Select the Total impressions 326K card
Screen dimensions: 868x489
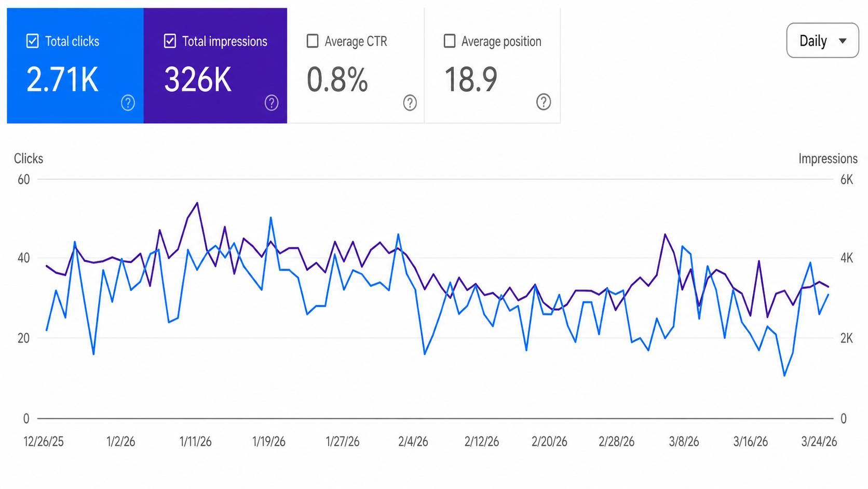pos(215,65)
